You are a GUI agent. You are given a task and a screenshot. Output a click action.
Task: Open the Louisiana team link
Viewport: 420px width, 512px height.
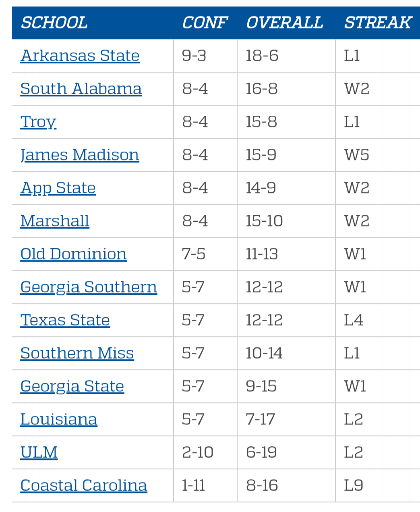(x=59, y=419)
